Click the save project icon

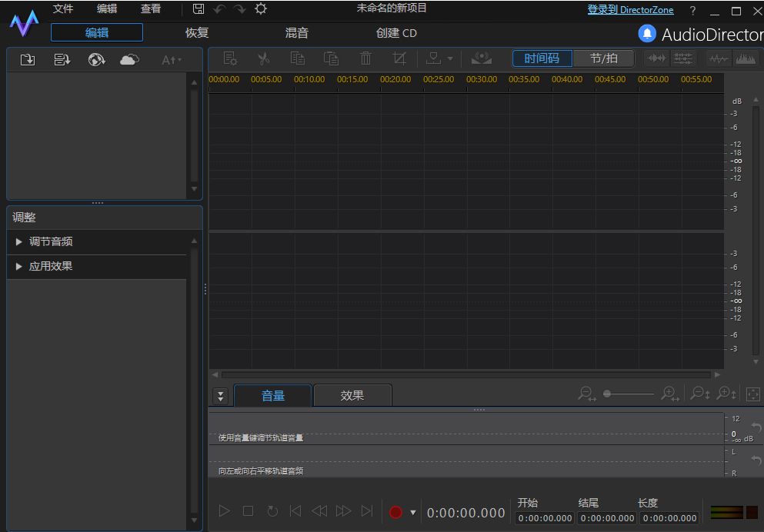click(x=199, y=8)
